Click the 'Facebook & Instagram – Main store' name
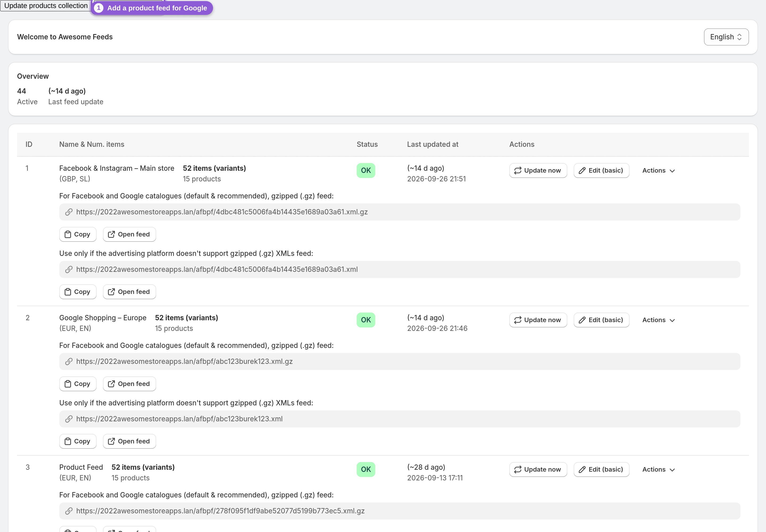766x532 pixels. pyautogui.click(x=117, y=168)
